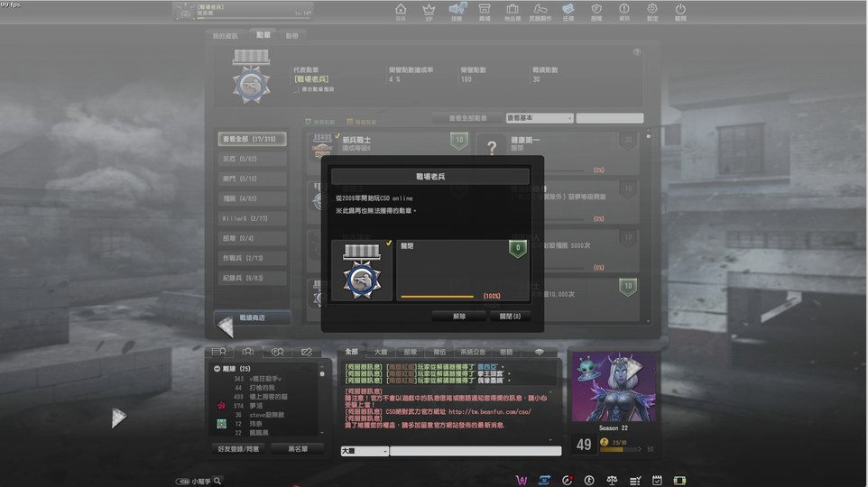Select the edit note pencil tab icon

coord(307,352)
